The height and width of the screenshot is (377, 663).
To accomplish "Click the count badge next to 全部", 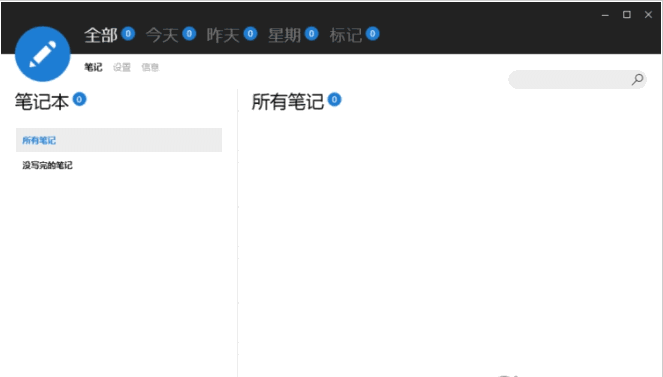I will [x=128, y=34].
